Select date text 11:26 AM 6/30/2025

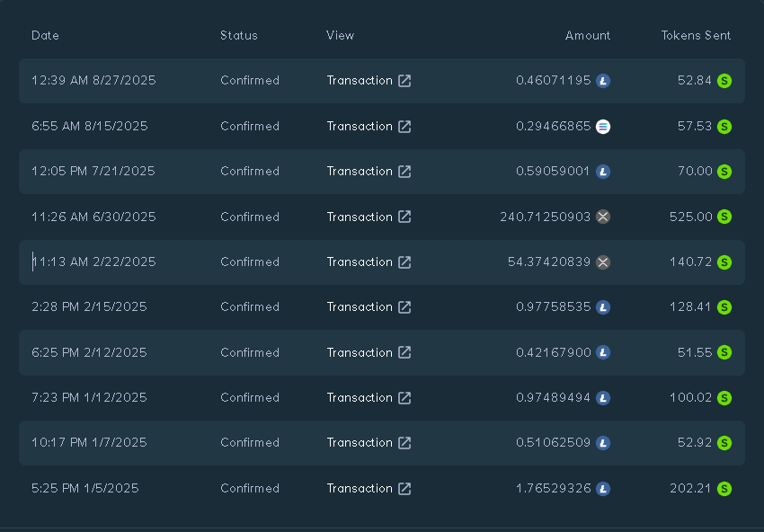[93, 217]
